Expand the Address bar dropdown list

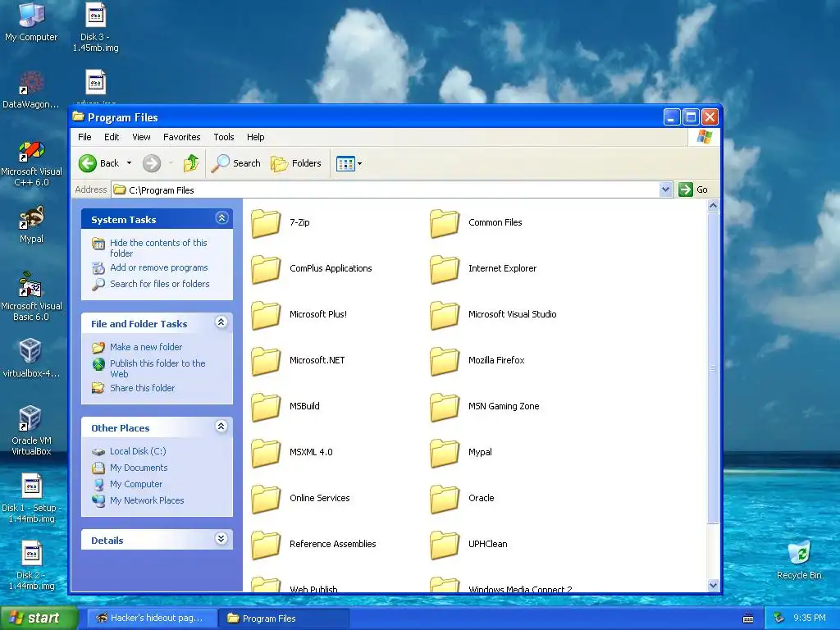click(x=665, y=189)
